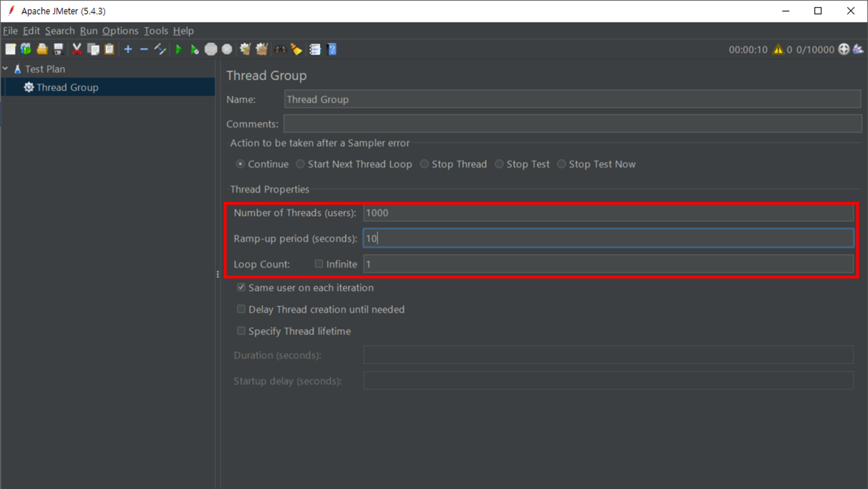Maximize the JMeter window
Viewport: 868px width, 489px height.
818,11
